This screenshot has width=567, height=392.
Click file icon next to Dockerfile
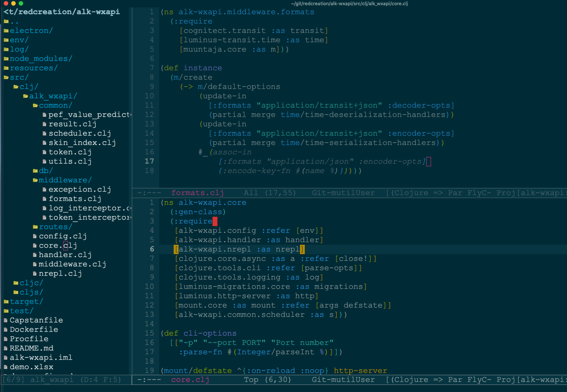point(6,330)
